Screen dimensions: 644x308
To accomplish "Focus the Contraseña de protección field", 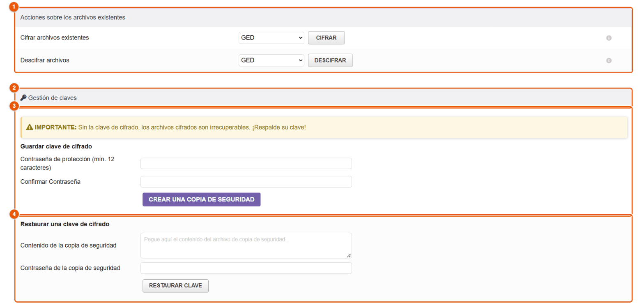I will point(246,164).
